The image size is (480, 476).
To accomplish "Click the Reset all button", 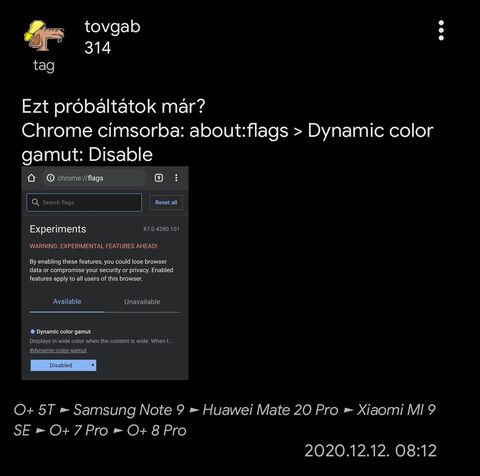I will click(166, 202).
